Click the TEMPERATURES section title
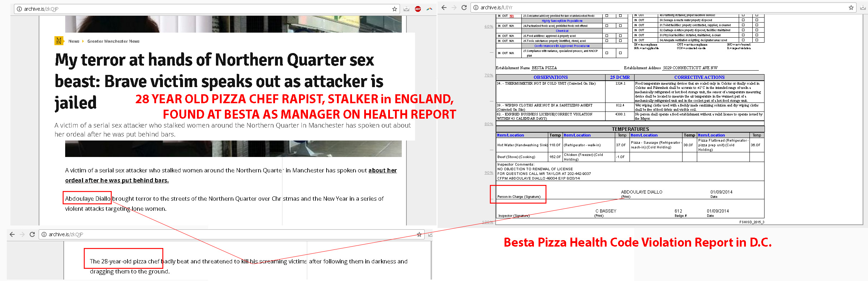The height and width of the screenshot is (281, 868). click(630, 129)
